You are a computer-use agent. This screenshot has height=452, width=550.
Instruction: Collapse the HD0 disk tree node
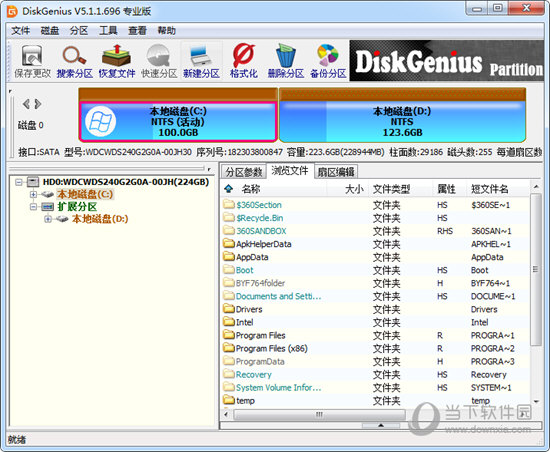tap(19, 182)
